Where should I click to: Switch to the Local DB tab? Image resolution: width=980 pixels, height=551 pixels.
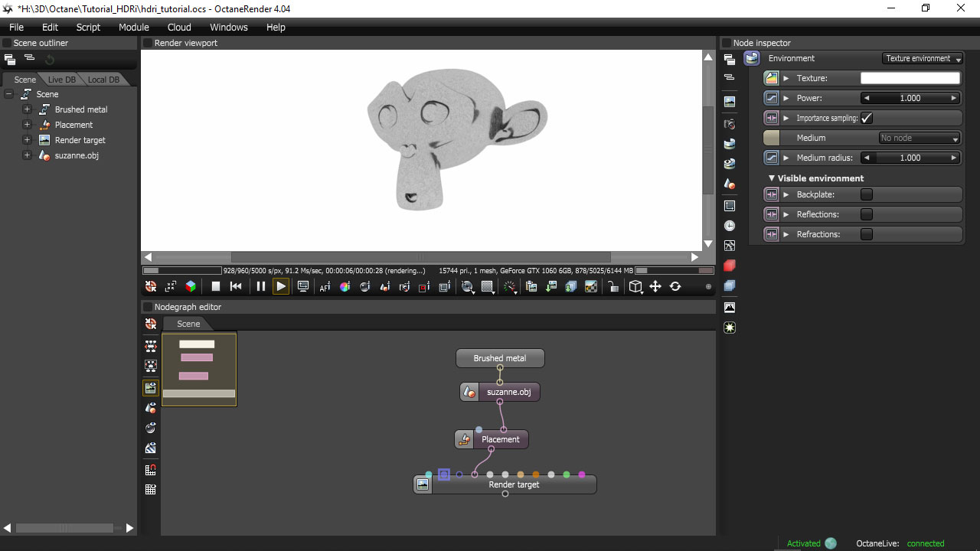(x=103, y=80)
